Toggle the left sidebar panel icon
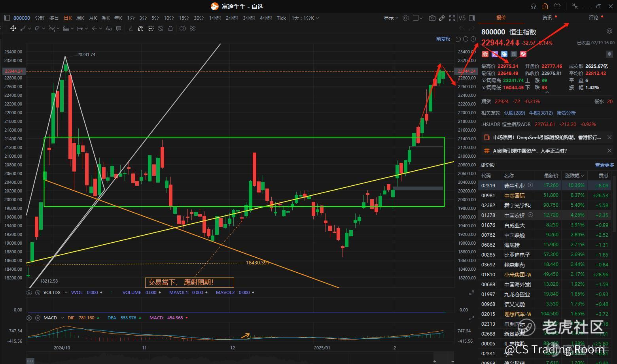Screen dimensions: 617x364 click(7, 18)
